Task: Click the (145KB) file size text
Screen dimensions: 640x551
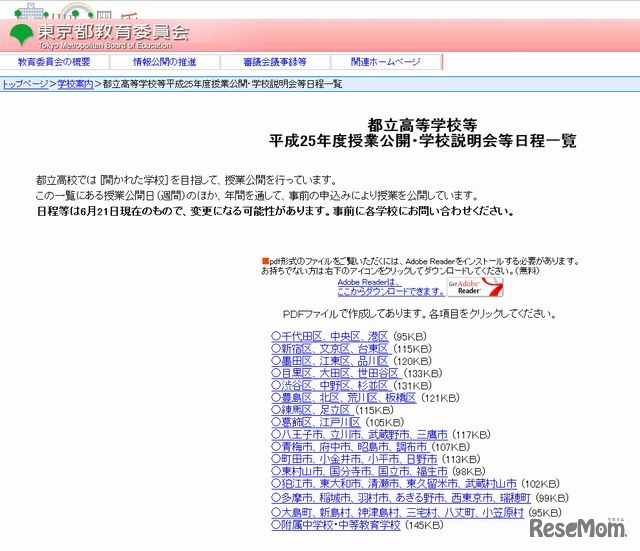Action: [424, 525]
